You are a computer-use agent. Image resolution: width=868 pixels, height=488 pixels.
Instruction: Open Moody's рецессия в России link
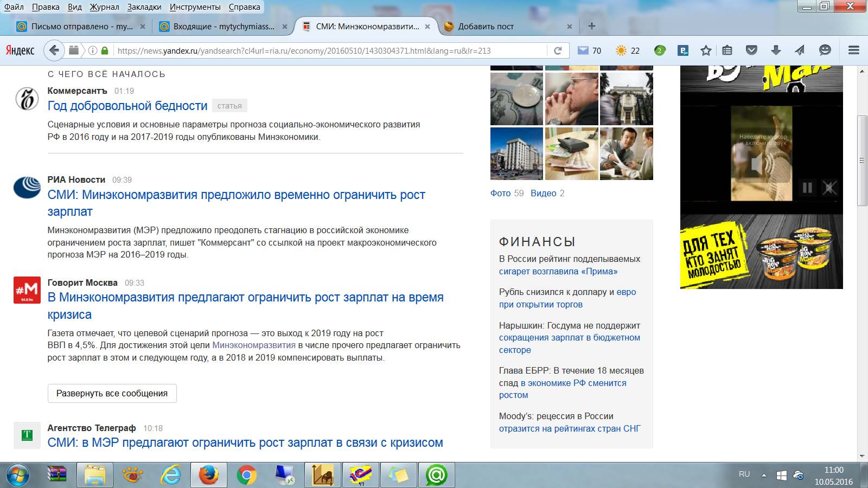click(570, 422)
